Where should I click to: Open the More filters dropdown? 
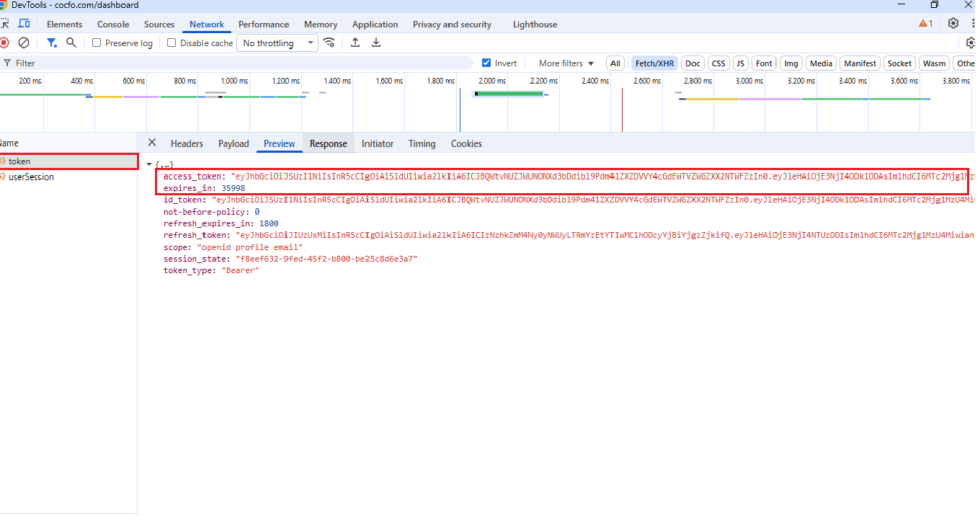(566, 63)
